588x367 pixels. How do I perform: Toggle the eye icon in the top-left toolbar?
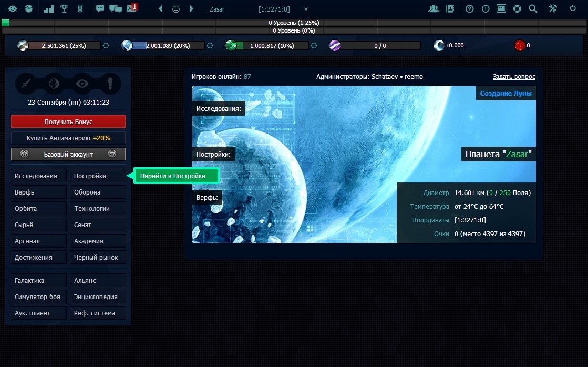[13, 8]
